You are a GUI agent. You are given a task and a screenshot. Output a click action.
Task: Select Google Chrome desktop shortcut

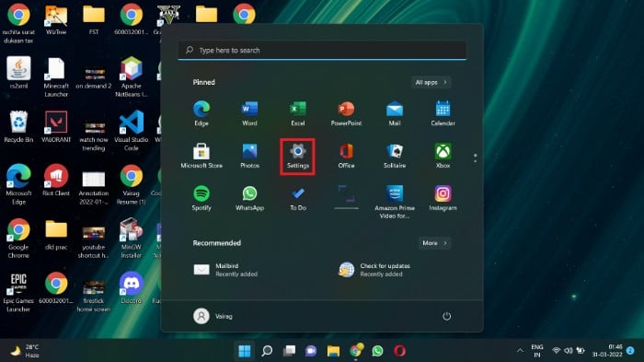point(18,239)
